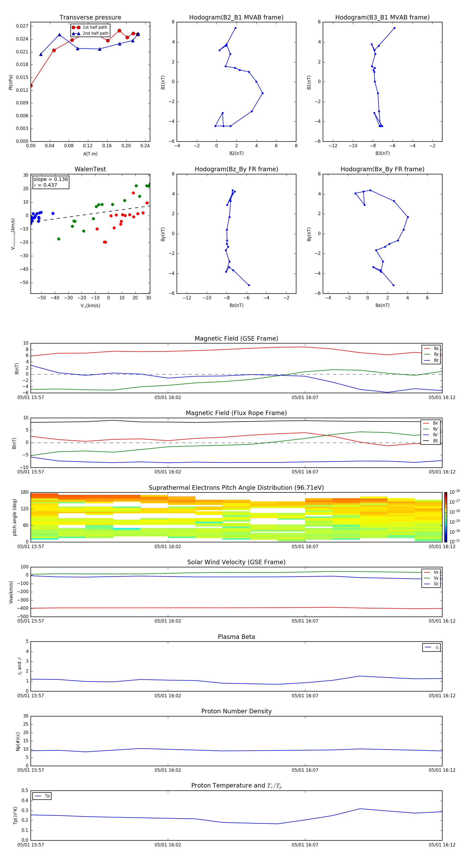473x868 pixels.
Task: Click the 'Transverse pressure' plot title
Action: coord(90,17)
